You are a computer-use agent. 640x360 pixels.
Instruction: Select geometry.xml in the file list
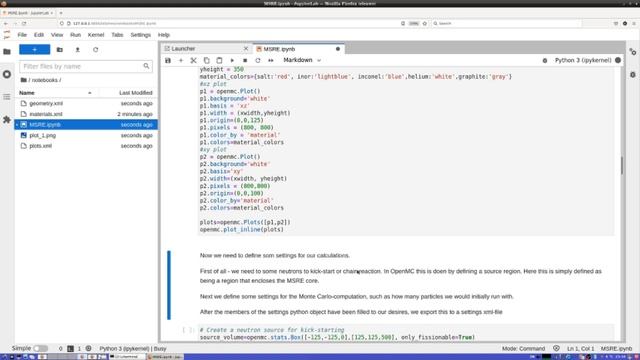[86, 103]
